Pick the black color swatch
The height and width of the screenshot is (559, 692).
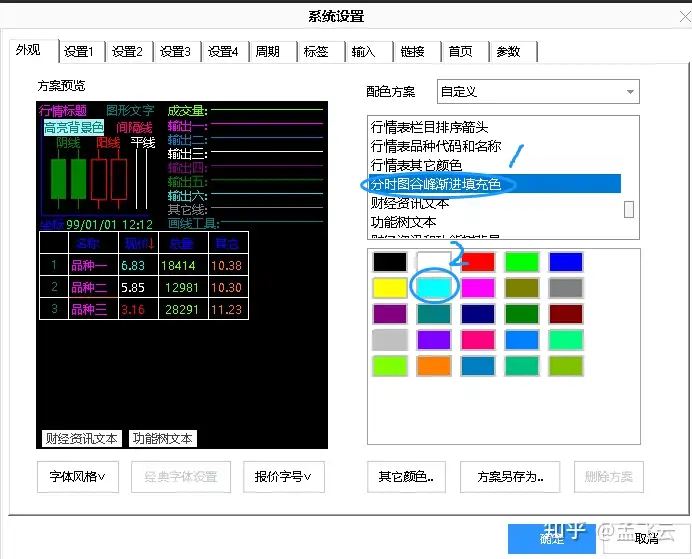coord(390,262)
